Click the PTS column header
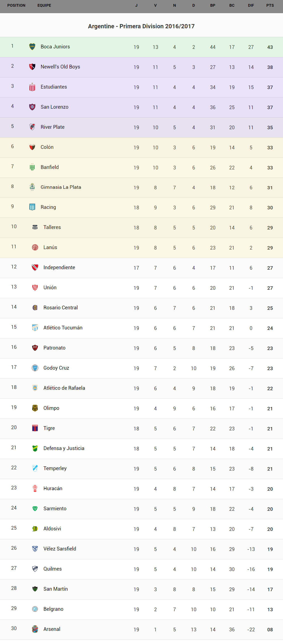Viewport: 283px width, 644px height. tap(270, 5)
